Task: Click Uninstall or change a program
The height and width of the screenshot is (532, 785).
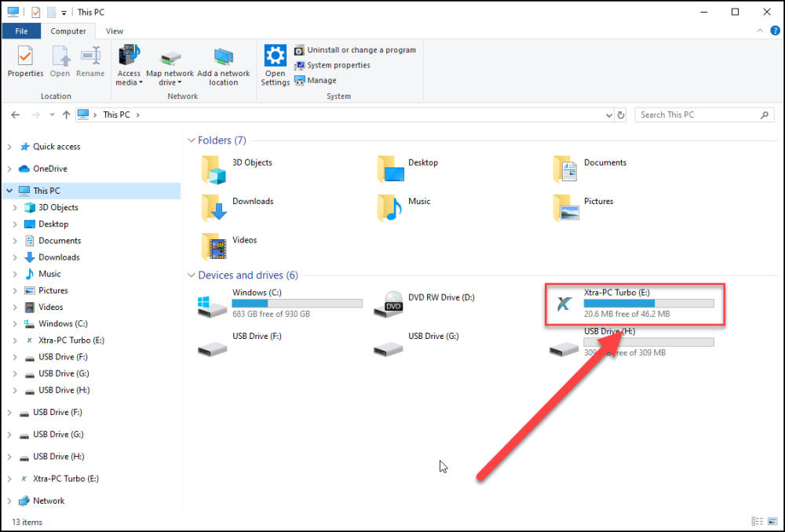Action: pyautogui.click(x=356, y=49)
